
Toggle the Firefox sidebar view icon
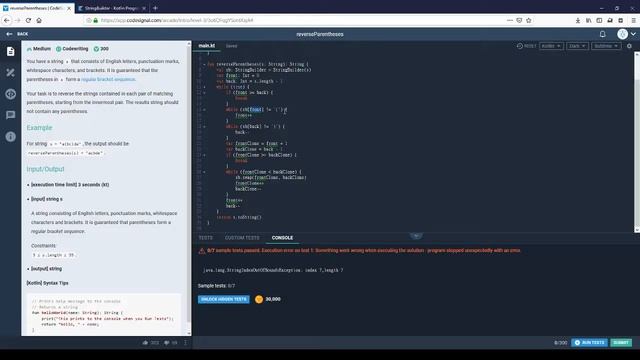pos(599,20)
